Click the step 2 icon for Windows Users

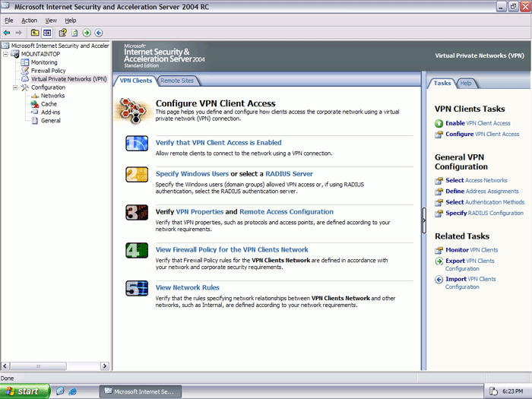point(137,175)
